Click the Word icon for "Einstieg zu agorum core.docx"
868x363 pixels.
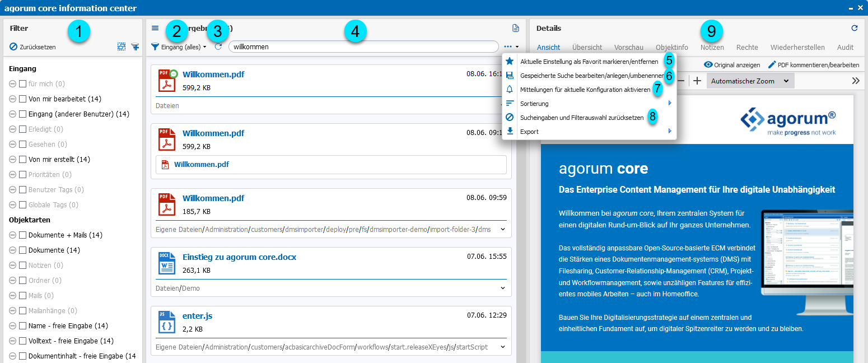tap(166, 263)
